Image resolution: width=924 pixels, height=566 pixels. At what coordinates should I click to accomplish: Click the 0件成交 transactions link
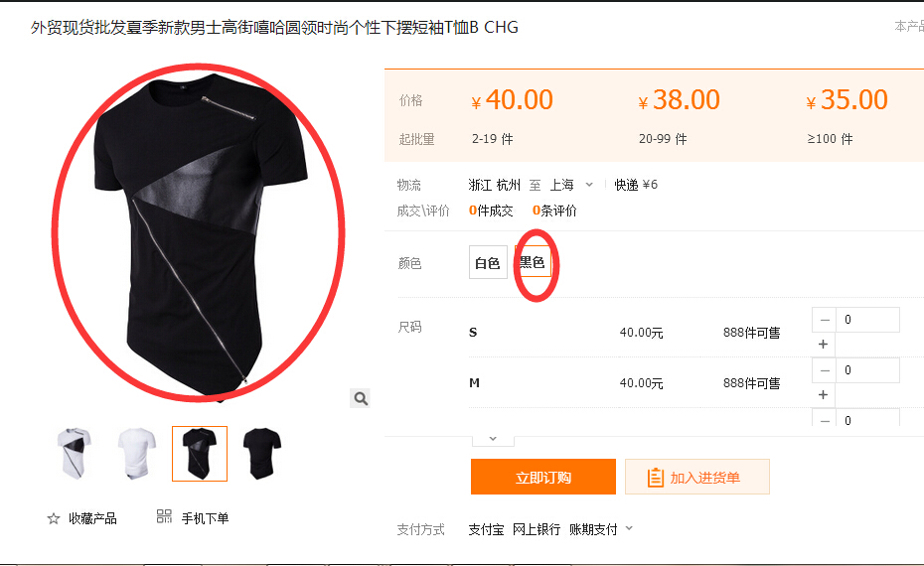coord(491,211)
